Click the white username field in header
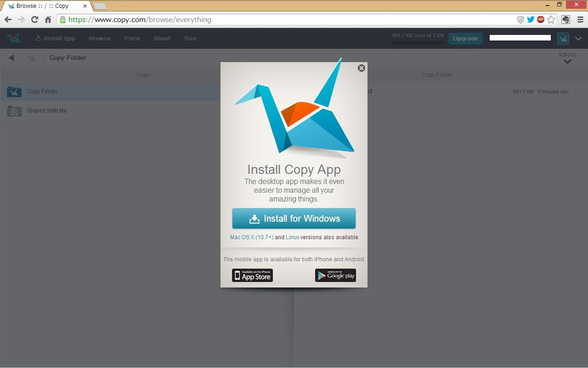588x368 pixels. (520, 38)
